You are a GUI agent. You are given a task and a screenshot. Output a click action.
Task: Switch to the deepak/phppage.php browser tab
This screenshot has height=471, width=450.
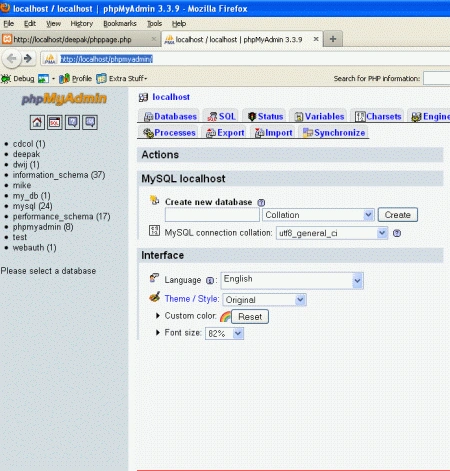pyautogui.click(x=80, y=39)
